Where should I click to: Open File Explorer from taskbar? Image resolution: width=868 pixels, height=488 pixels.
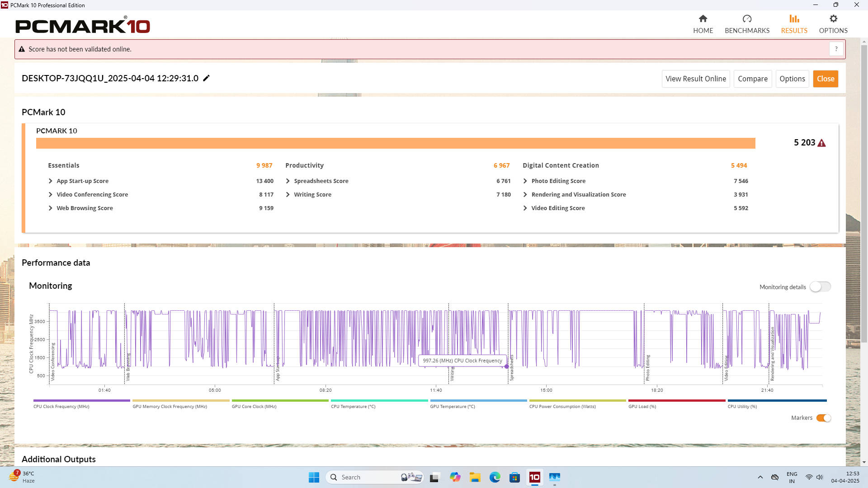475,477
